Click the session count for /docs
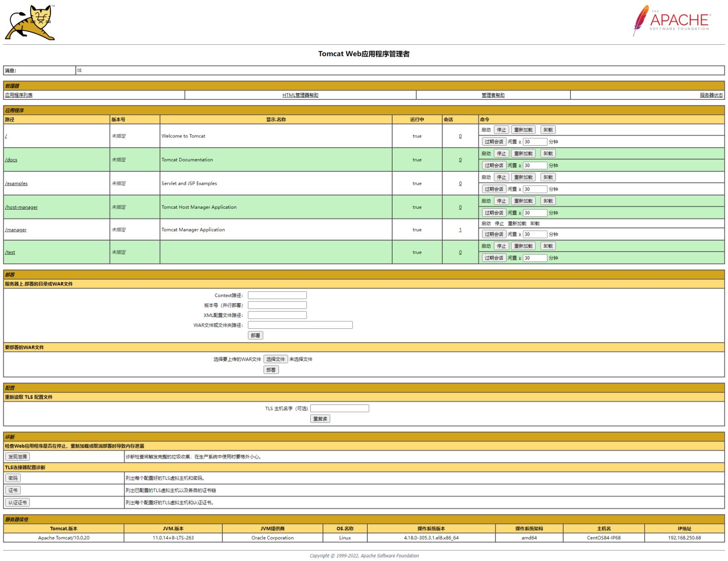The height and width of the screenshot is (561, 728). pos(460,159)
